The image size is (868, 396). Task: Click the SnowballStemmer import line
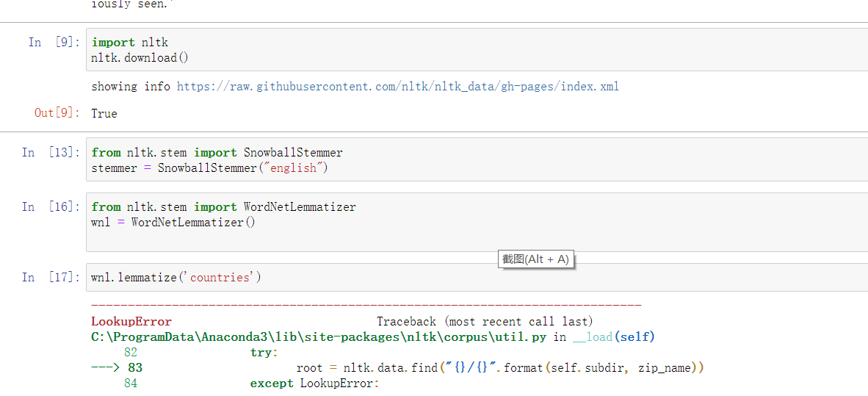217,152
